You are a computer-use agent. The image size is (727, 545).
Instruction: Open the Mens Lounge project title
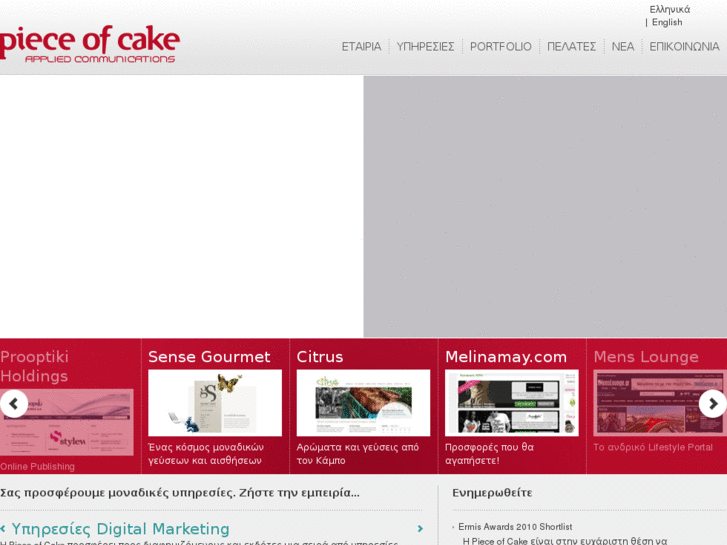(x=646, y=357)
